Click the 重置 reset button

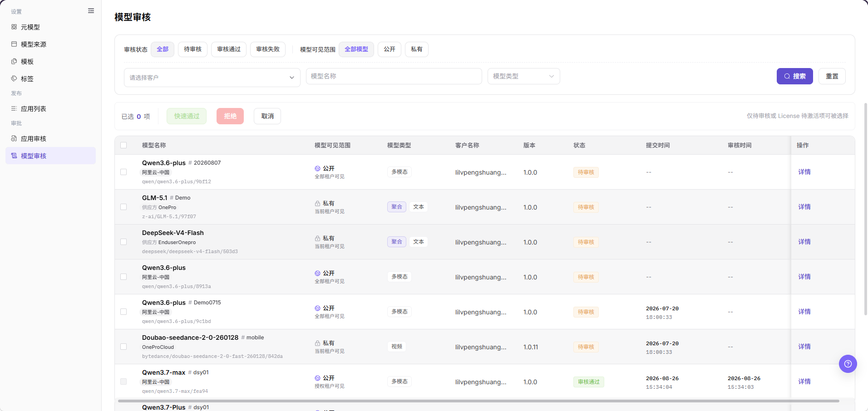pos(832,76)
